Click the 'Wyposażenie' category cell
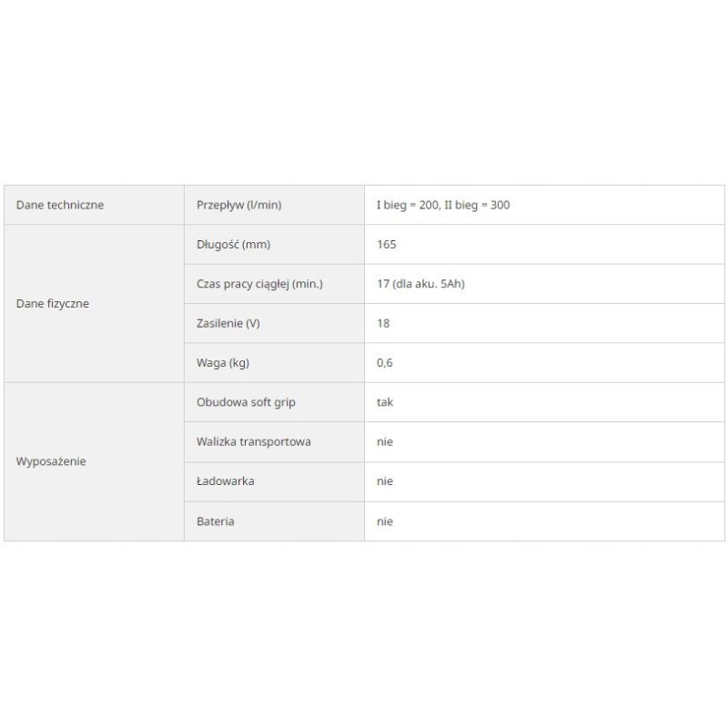 coord(52,461)
